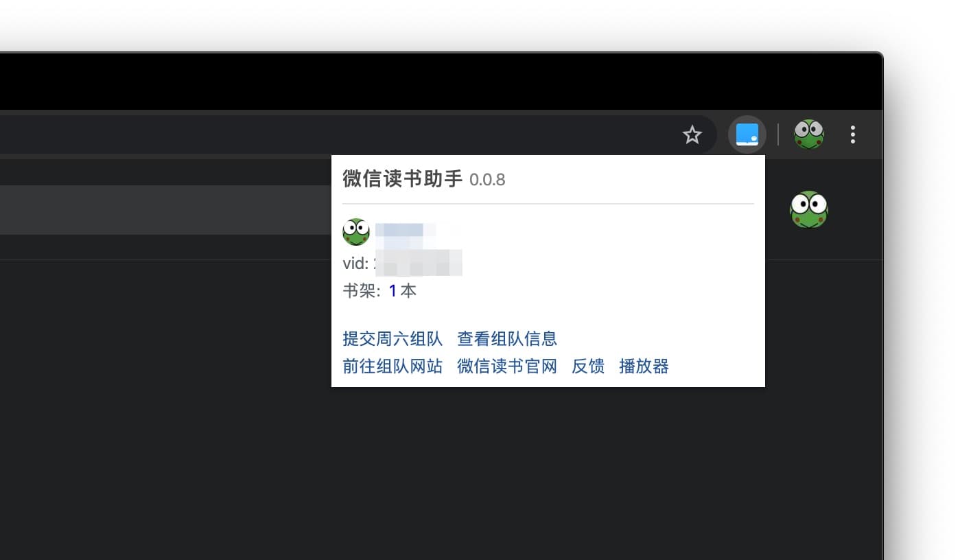Click the version number 0.0.8
Viewport: 960px width, 560px height.
point(487,180)
